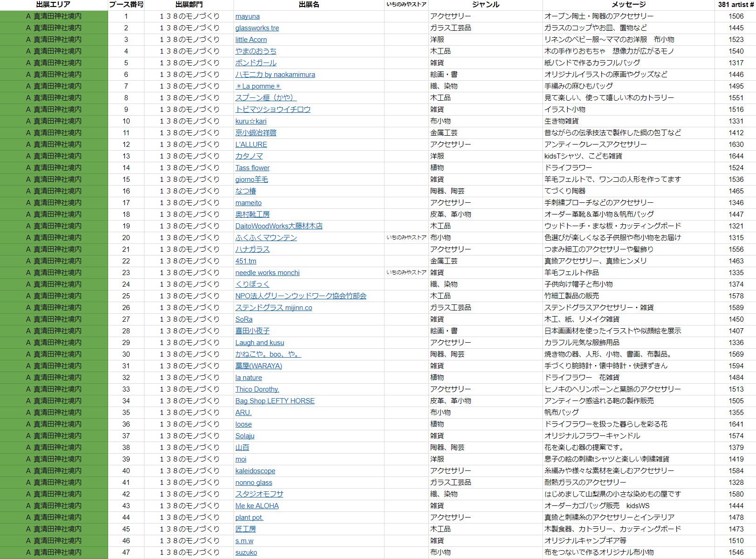Select いちのみやストア cell in booth 23 row

pyautogui.click(x=406, y=273)
